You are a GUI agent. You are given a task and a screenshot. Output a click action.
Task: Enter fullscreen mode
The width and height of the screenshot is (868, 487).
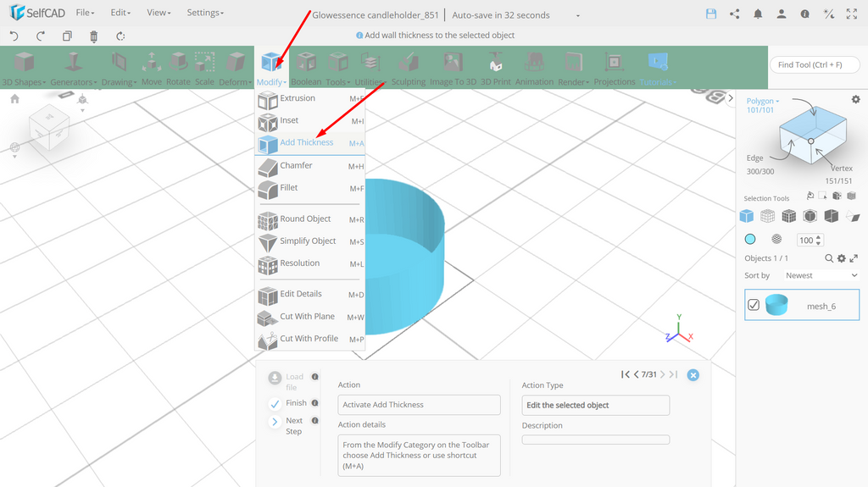pyautogui.click(x=852, y=14)
